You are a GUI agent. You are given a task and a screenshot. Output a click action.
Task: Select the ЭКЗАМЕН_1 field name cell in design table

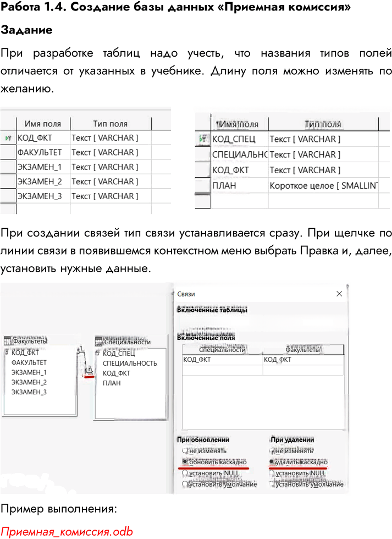[x=43, y=167]
